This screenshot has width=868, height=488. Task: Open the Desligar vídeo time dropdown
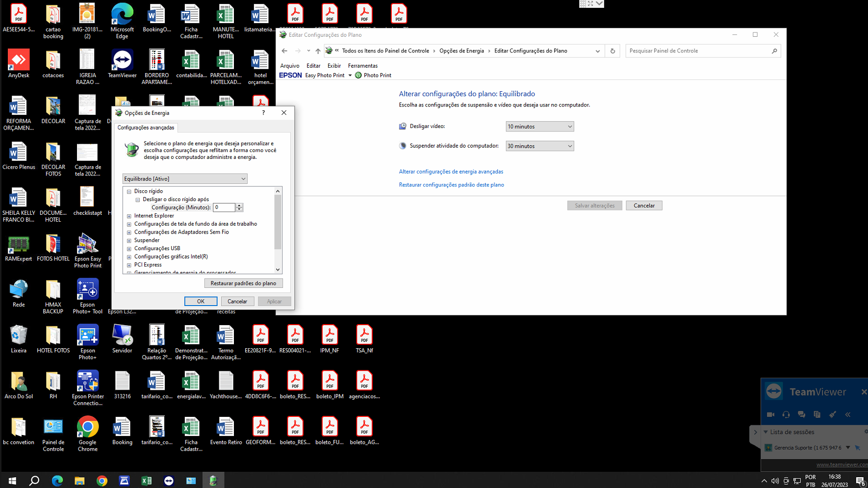[x=539, y=127]
